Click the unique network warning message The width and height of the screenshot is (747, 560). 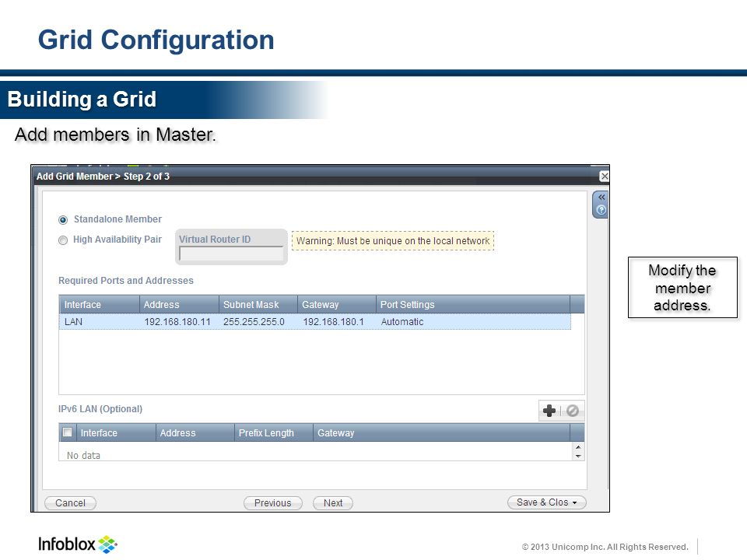(393, 241)
